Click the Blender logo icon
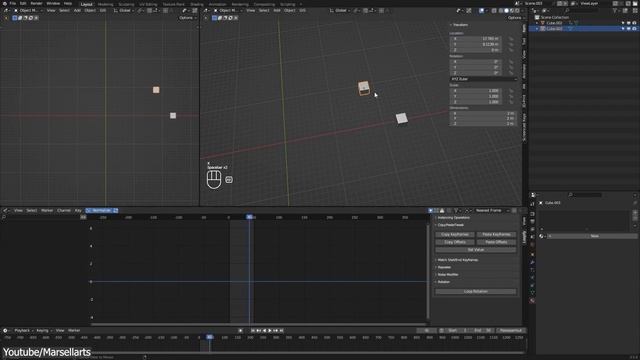Screen dimensions: 640x360 (4, 3)
